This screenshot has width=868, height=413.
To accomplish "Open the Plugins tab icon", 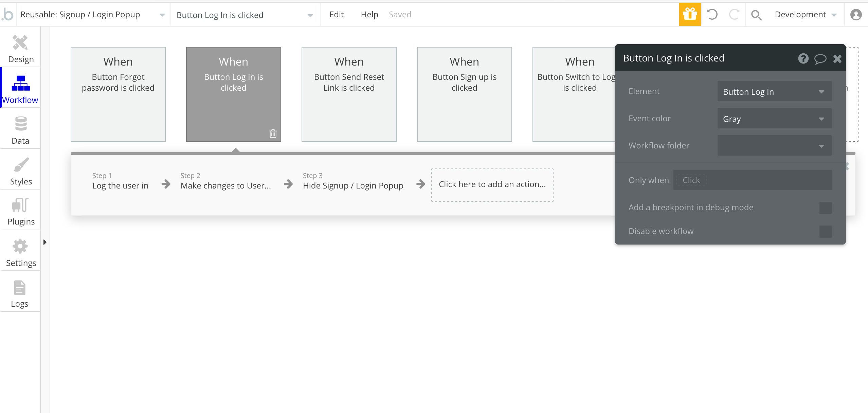I will [x=20, y=205].
